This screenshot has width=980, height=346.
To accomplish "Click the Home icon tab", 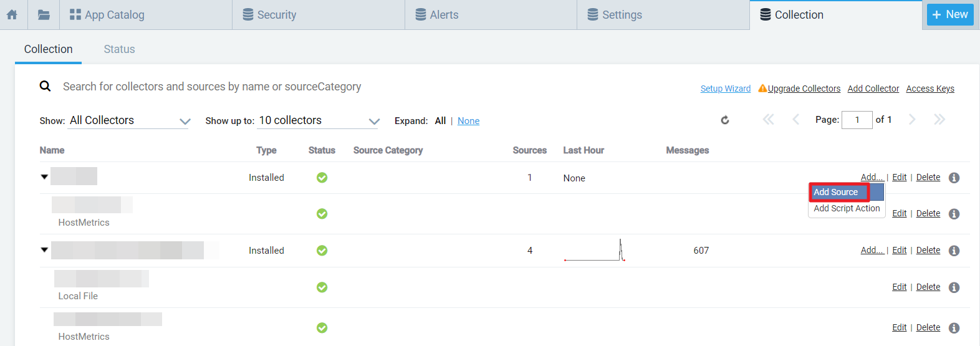I will point(12,14).
